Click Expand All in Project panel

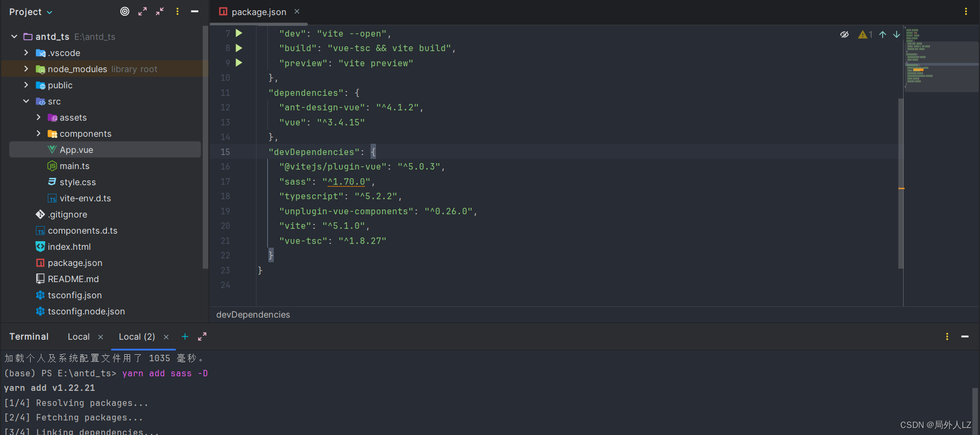point(143,11)
